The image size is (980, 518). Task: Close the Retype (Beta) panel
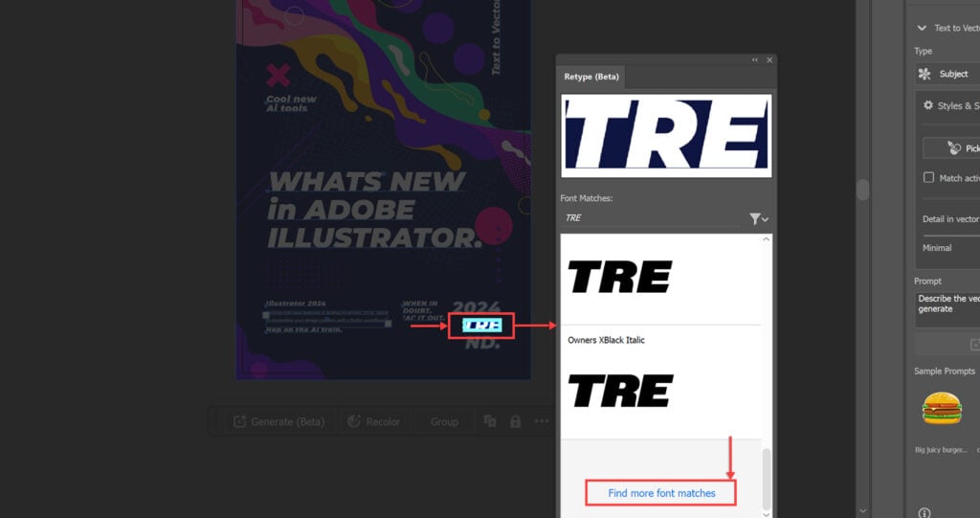point(769,60)
